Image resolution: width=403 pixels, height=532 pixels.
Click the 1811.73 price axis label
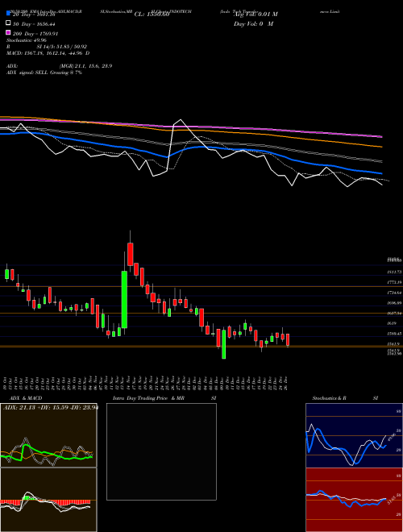pos(395,272)
